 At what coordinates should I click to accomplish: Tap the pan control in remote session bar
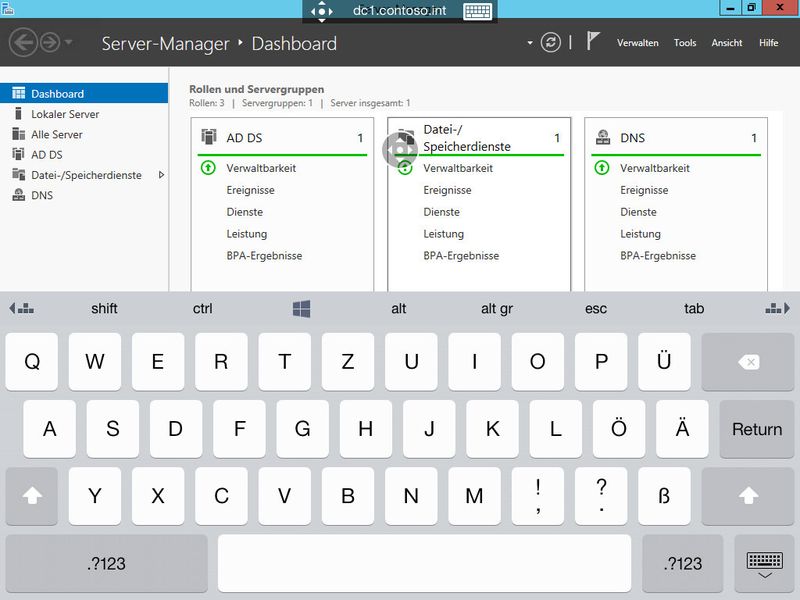[321, 11]
